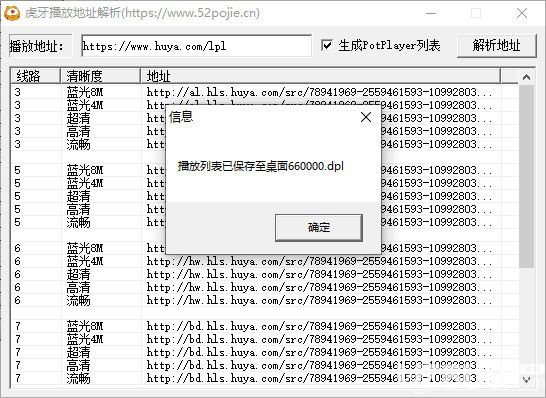Click the hw.hls.huya.com address in line 6 流畅 row
This screenshot has width=546, height=398.
320,301
